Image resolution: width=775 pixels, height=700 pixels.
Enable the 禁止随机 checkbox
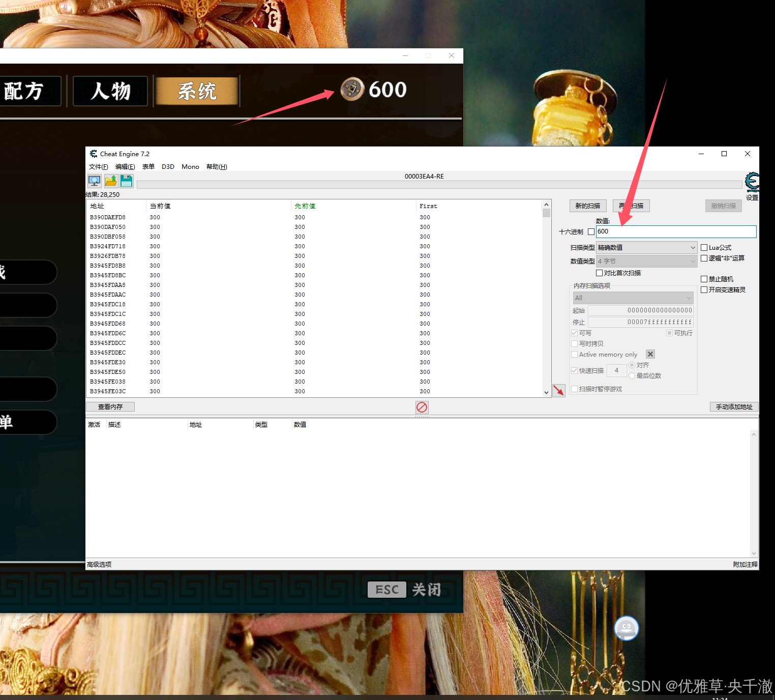coord(704,279)
